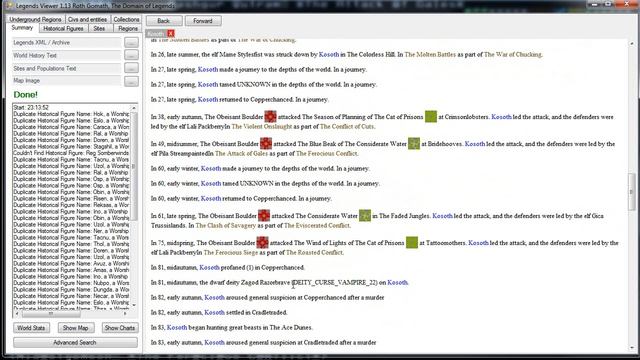Open The War of Chucking link in year 26 entry

[x=513, y=54]
